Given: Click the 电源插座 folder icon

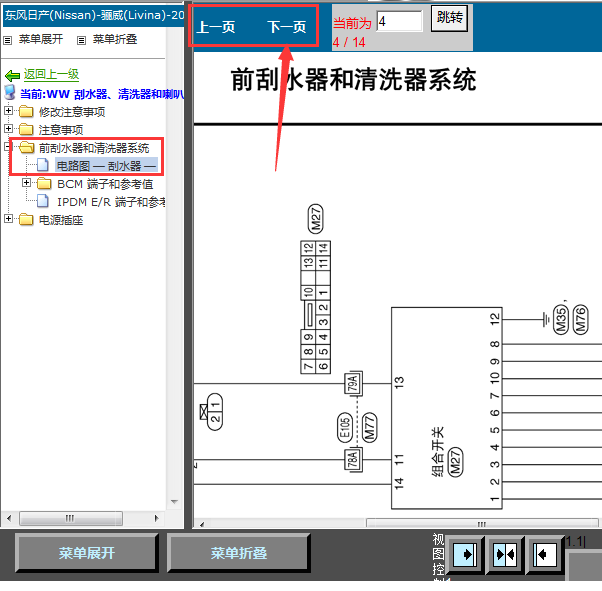Looking at the screenshot, I should (x=26, y=220).
